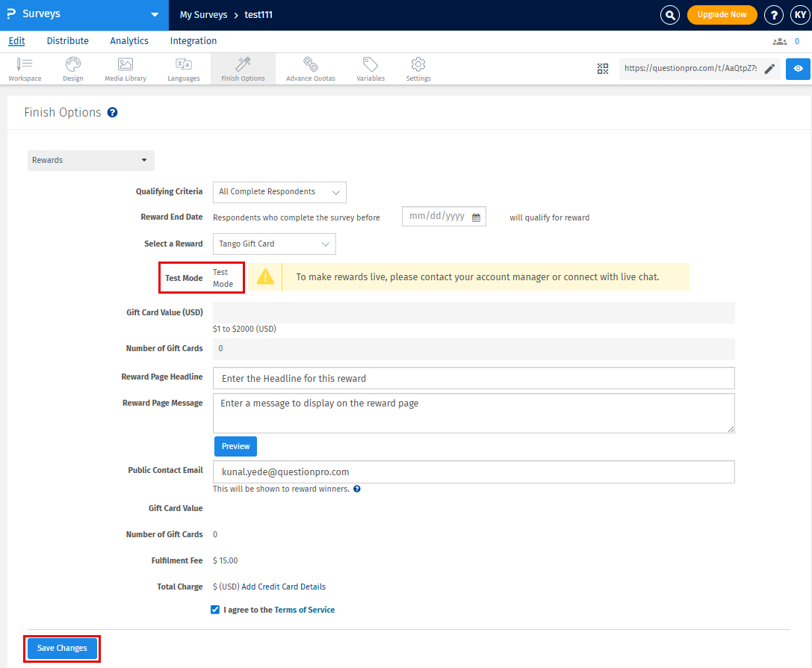Uncheck the Terms of Service agreement checkbox
The height and width of the screenshot is (668, 812).
coord(216,610)
